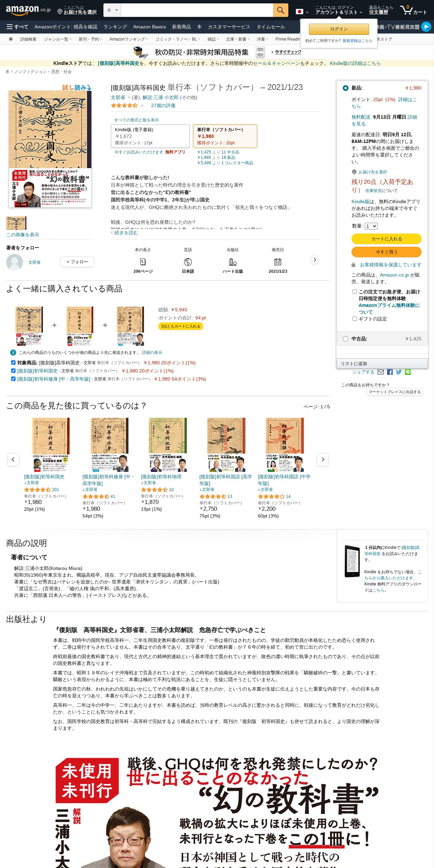
Task: Open 新着商品 in the top nav
Action: [x=182, y=27]
